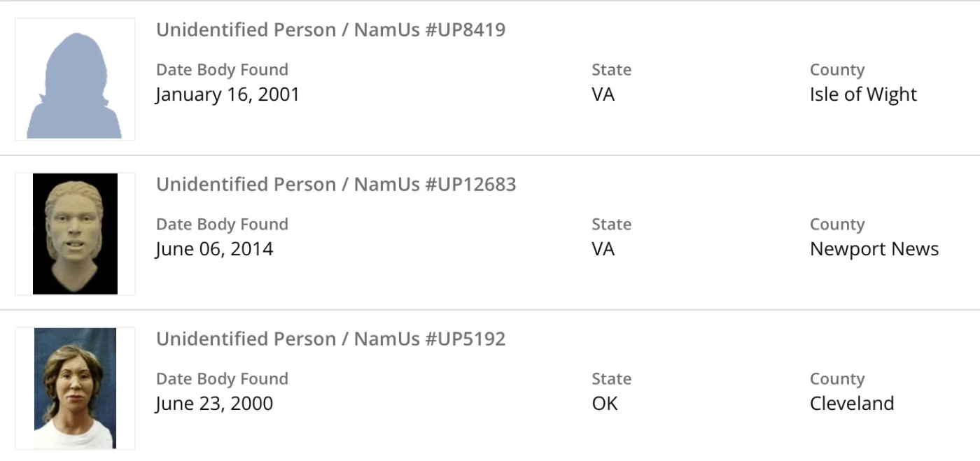This screenshot has height=461, width=980.
Task: Click the Date Body Found label for UP5192
Action: (x=222, y=379)
